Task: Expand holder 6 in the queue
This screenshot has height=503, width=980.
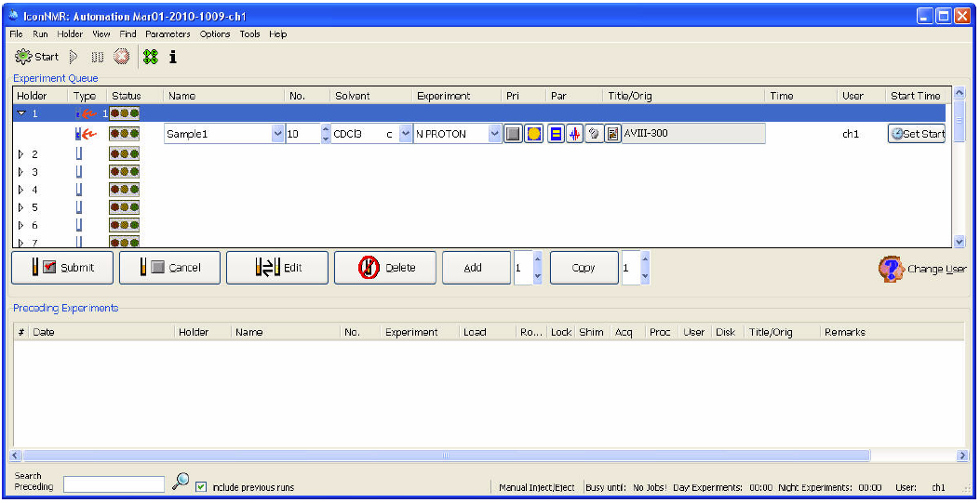Action: [x=20, y=225]
